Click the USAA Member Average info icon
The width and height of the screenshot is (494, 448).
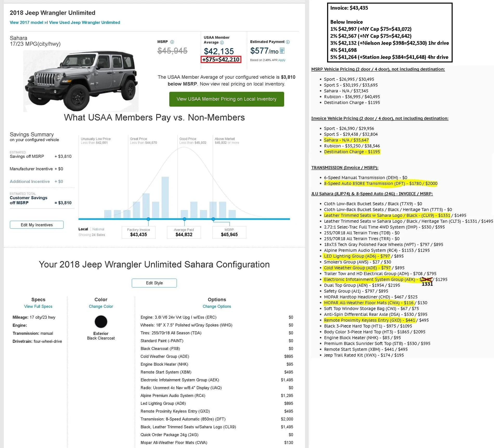(222, 43)
